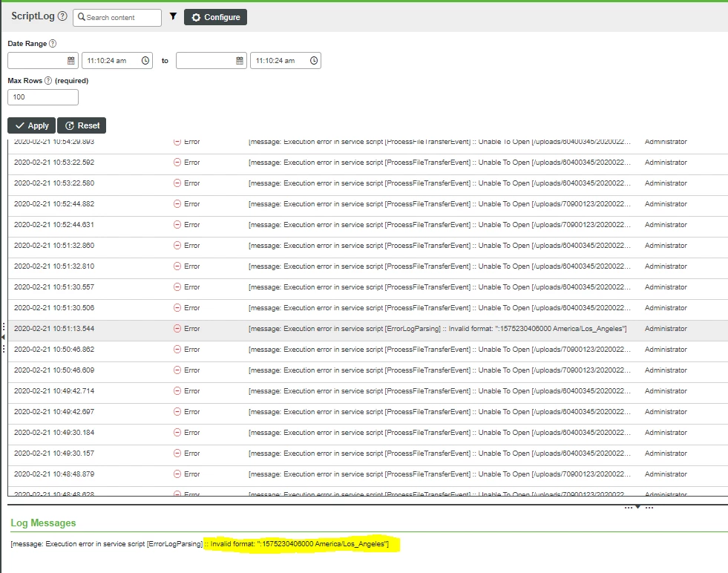The width and height of the screenshot is (728, 573).
Task: Open the end date calendar picker
Action: coord(239,60)
